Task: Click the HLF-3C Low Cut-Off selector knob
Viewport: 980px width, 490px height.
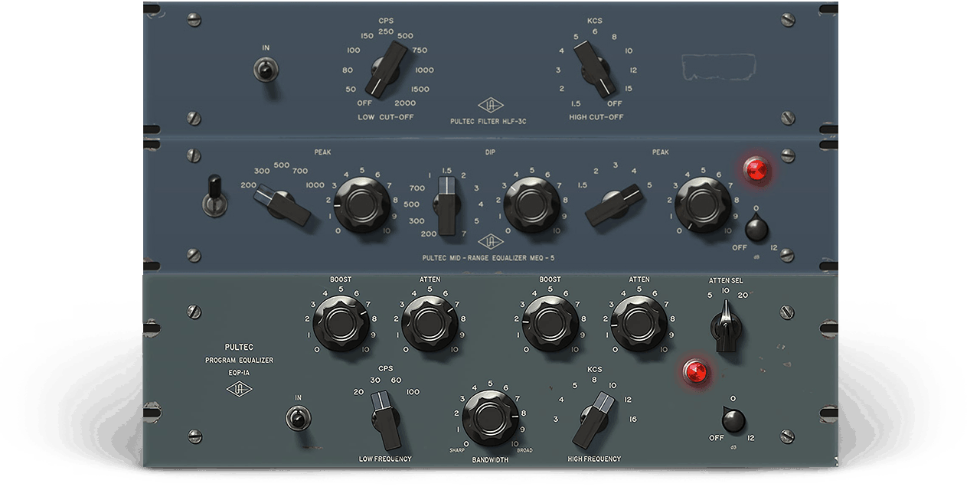Action: point(387,70)
